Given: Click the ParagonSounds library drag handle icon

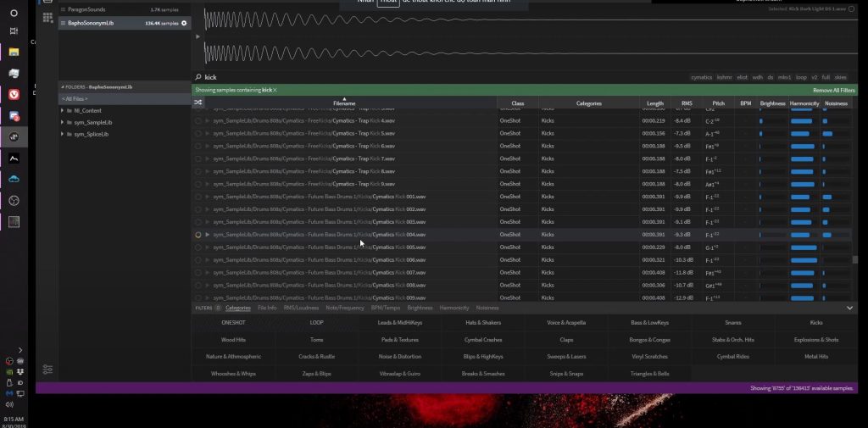Looking at the screenshot, I should coord(63,9).
